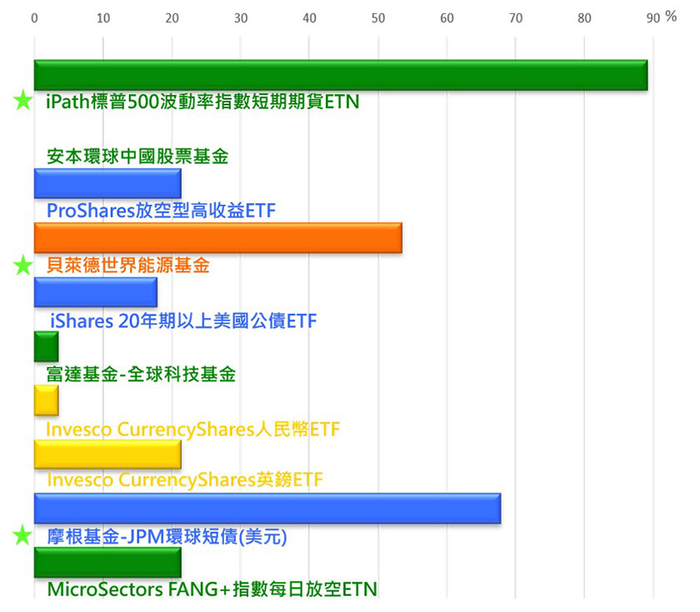Screen dimensions: 700x612
Task: Click the 0 axis tick label
Action: point(34,18)
